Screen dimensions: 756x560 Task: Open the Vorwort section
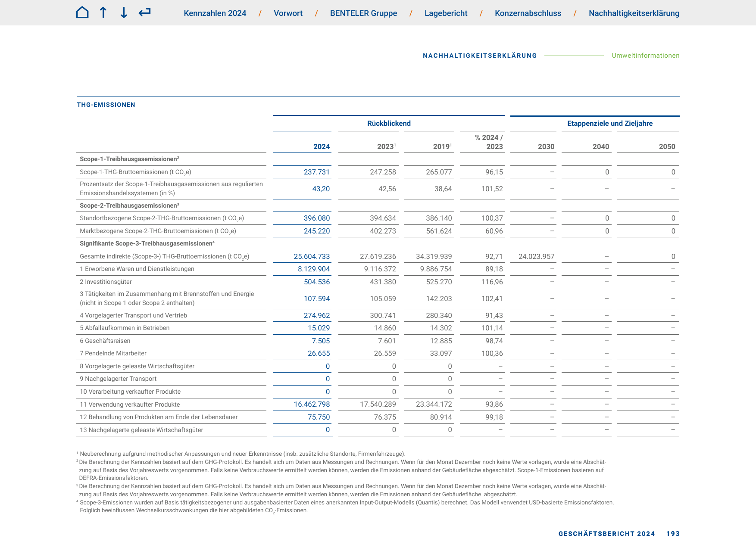point(288,13)
